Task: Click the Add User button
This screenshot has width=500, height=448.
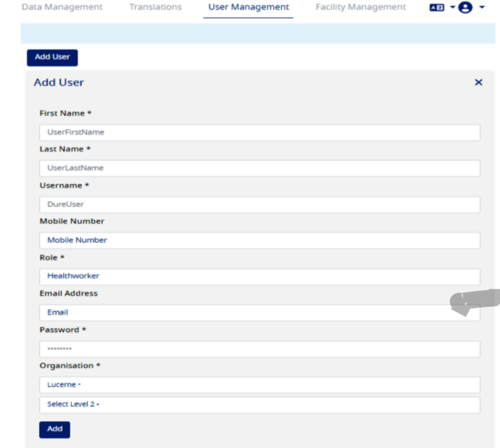Action: [x=52, y=57]
